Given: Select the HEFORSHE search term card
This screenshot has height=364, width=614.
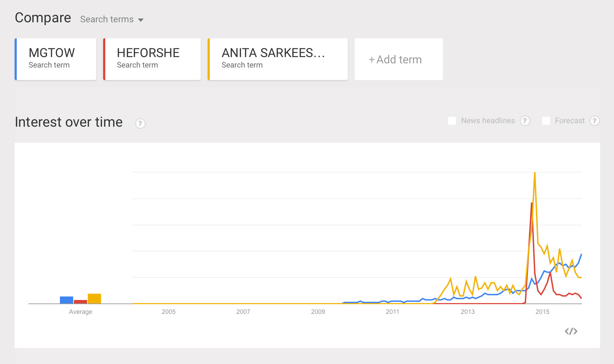Looking at the screenshot, I should [152, 59].
